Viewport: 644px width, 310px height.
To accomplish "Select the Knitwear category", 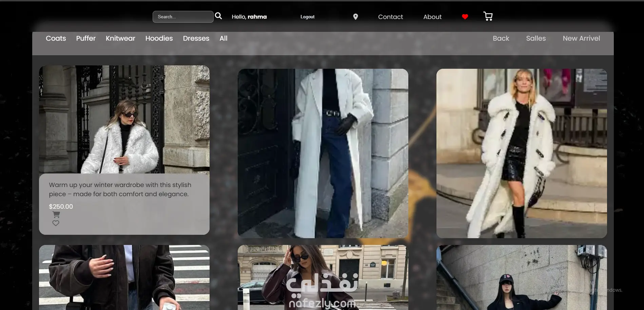I will click(120, 38).
